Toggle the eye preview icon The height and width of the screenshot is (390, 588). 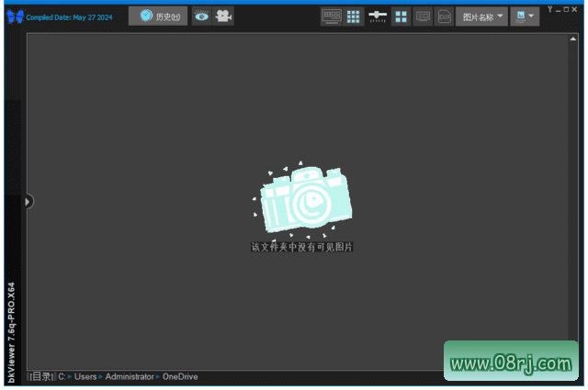tap(202, 17)
